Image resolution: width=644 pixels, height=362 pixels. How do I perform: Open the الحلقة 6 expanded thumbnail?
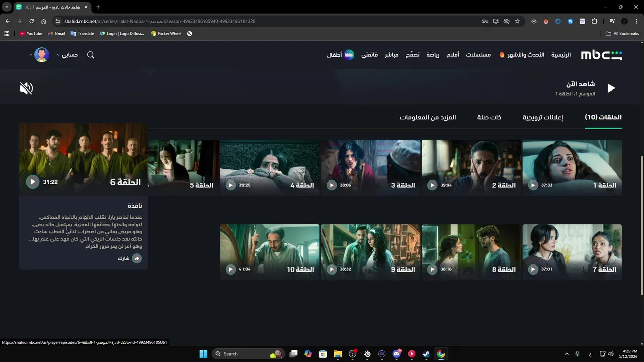click(x=83, y=159)
